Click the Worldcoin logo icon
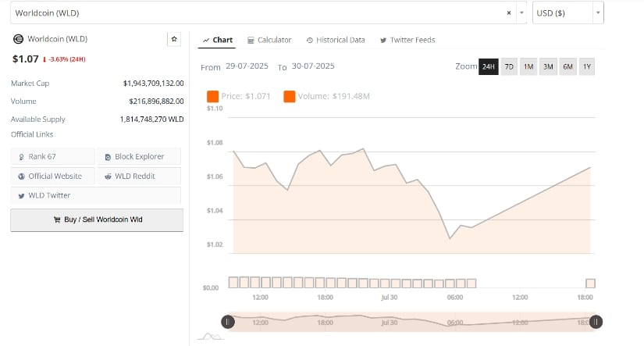Screen dimensions: 644x346 click(18, 39)
